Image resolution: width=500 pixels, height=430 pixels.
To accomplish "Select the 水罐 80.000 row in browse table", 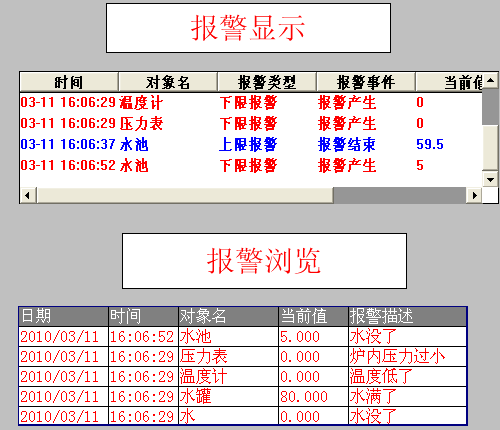I will 243,396.
